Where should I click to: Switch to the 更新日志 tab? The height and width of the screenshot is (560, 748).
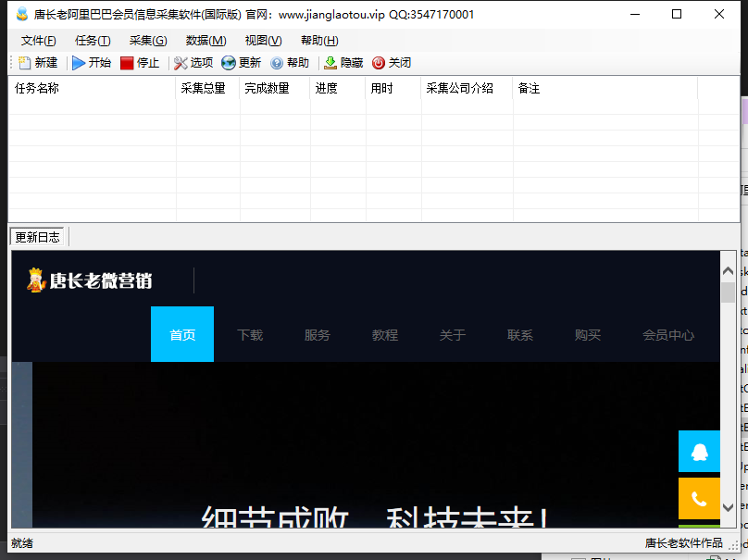[37, 237]
